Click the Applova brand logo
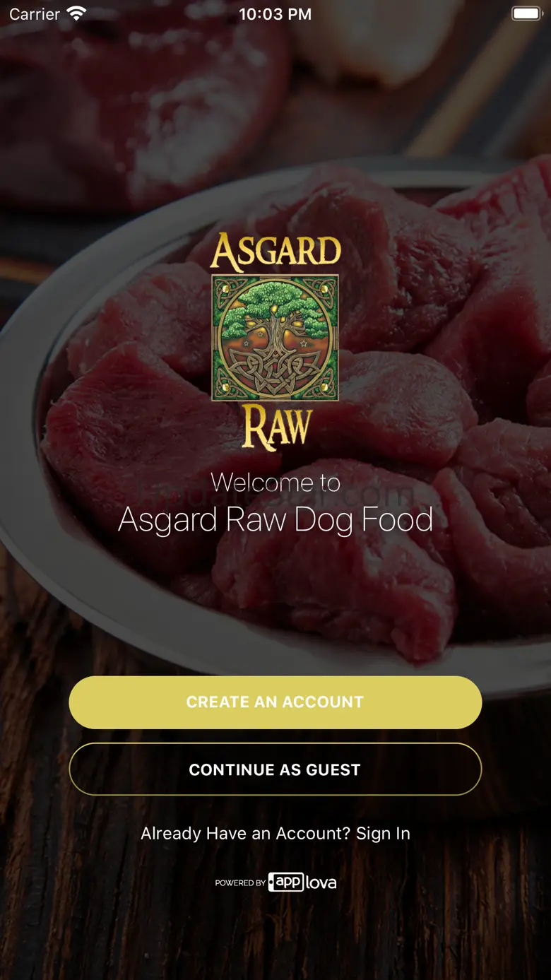The height and width of the screenshot is (980, 551). click(x=302, y=882)
